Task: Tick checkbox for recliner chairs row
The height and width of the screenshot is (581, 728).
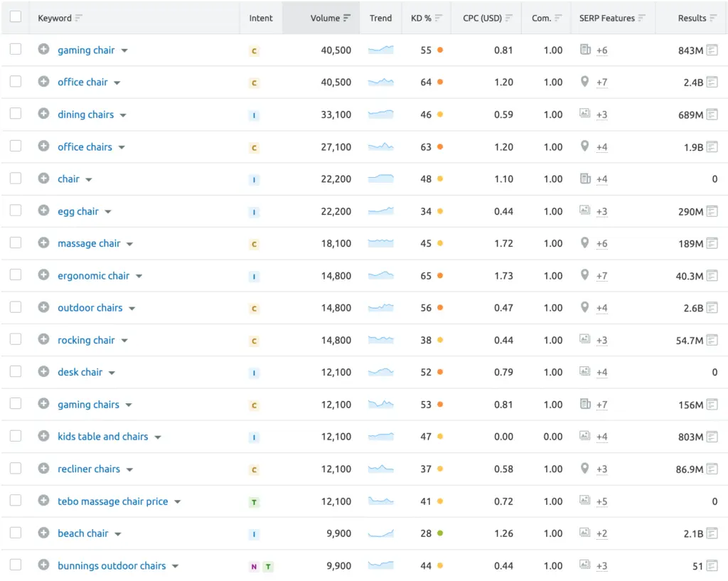Action: click(16, 468)
